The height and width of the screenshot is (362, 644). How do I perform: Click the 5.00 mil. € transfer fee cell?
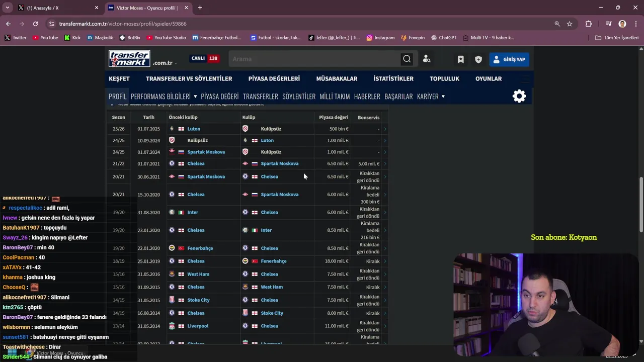pos(369,163)
